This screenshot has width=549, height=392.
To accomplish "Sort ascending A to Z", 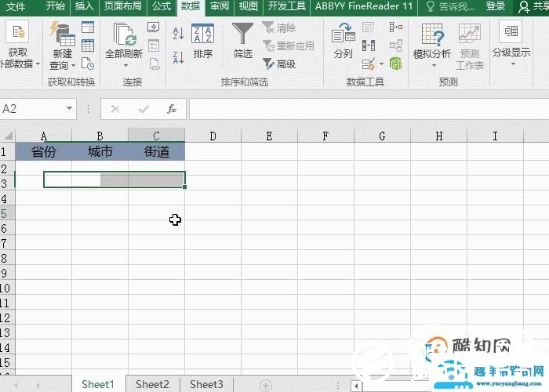I will pyautogui.click(x=178, y=34).
